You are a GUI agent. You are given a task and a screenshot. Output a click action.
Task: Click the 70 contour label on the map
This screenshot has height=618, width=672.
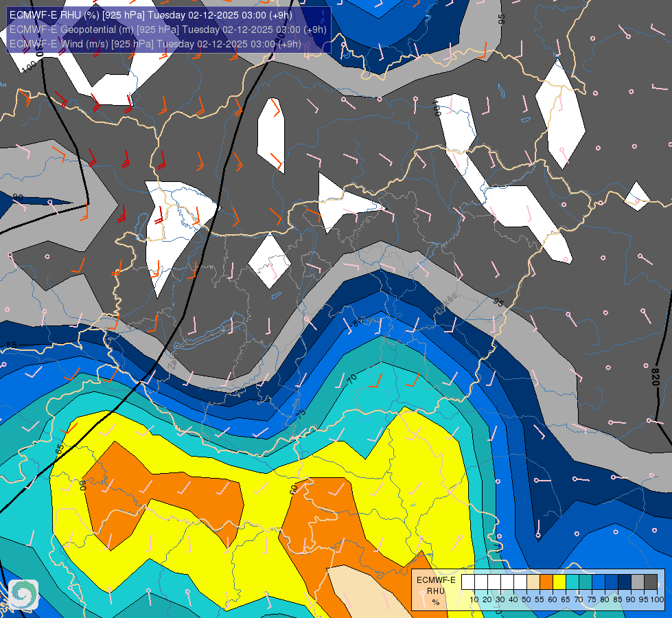(351, 379)
